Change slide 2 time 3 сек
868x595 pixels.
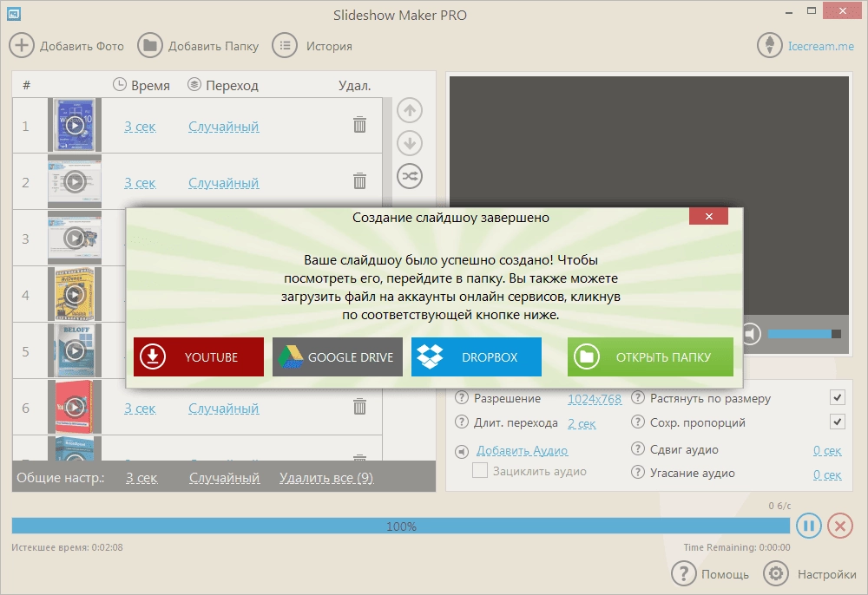[x=140, y=183]
